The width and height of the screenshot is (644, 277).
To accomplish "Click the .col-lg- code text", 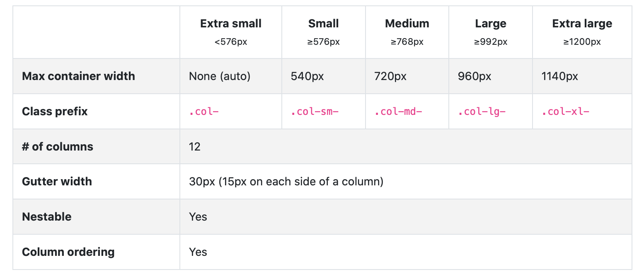I will point(482,112).
